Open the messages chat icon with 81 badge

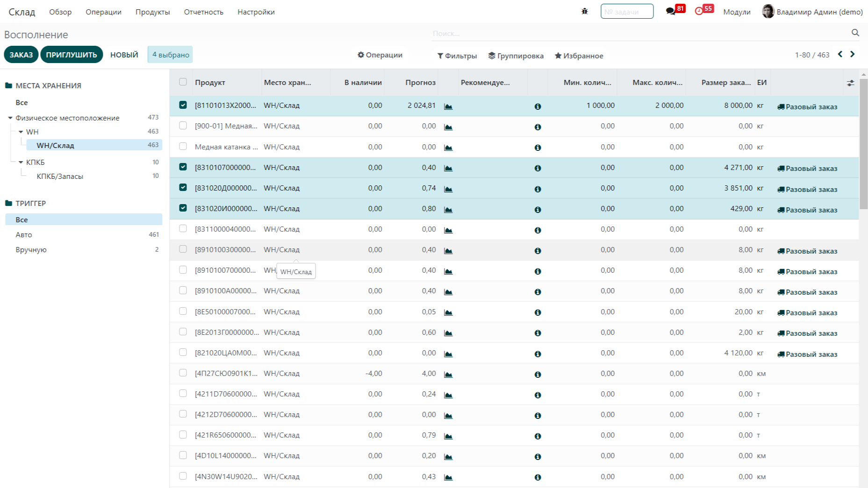(x=671, y=11)
